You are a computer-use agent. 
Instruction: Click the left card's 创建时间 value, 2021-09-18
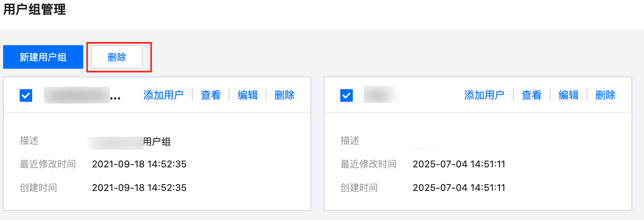coord(139,188)
